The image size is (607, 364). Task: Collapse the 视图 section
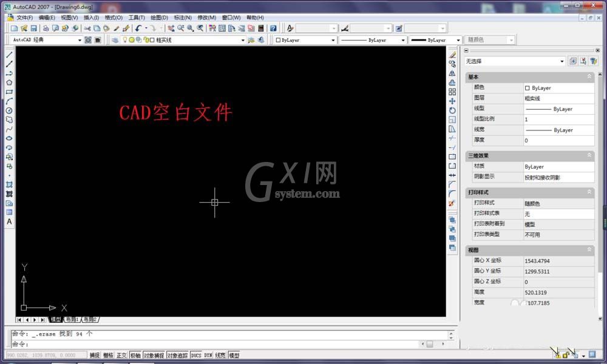point(589,250)
